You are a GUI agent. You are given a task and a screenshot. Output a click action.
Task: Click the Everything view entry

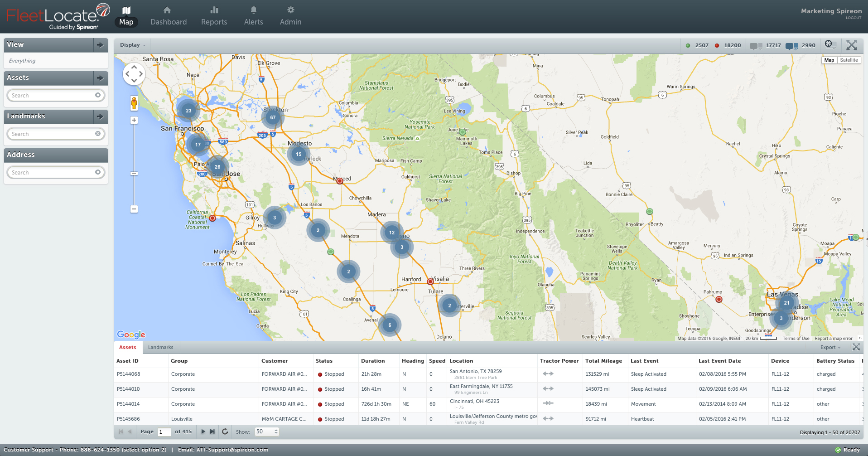tap(22, 61)
